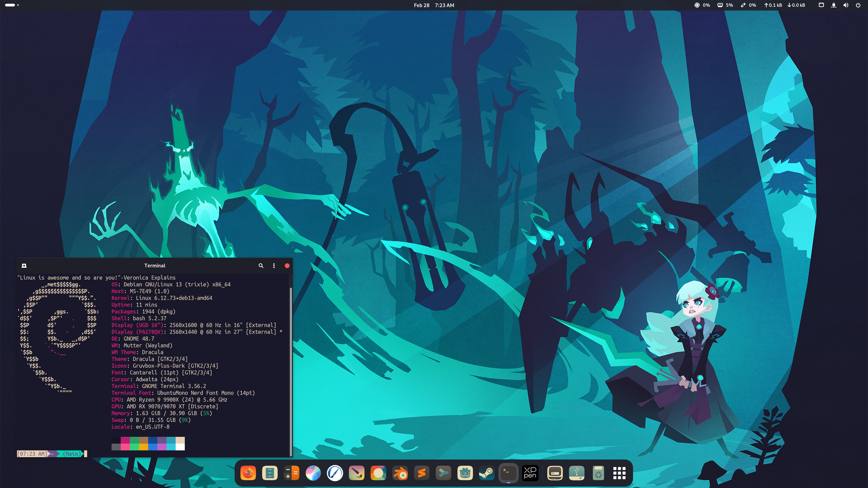Open the Trash dock icon
Screen dimensions: 868x488
598,473
